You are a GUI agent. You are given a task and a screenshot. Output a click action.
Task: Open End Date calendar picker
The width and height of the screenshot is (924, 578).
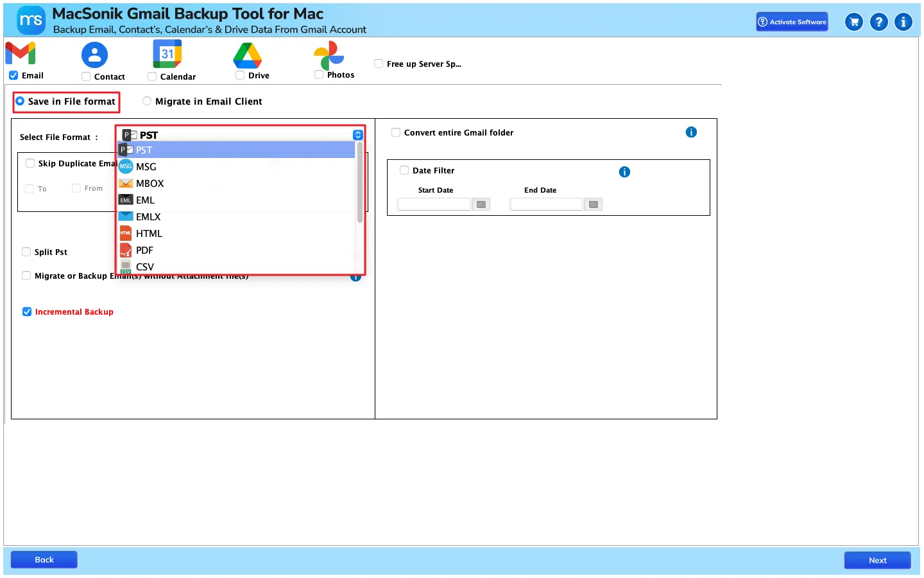(594, 204)
